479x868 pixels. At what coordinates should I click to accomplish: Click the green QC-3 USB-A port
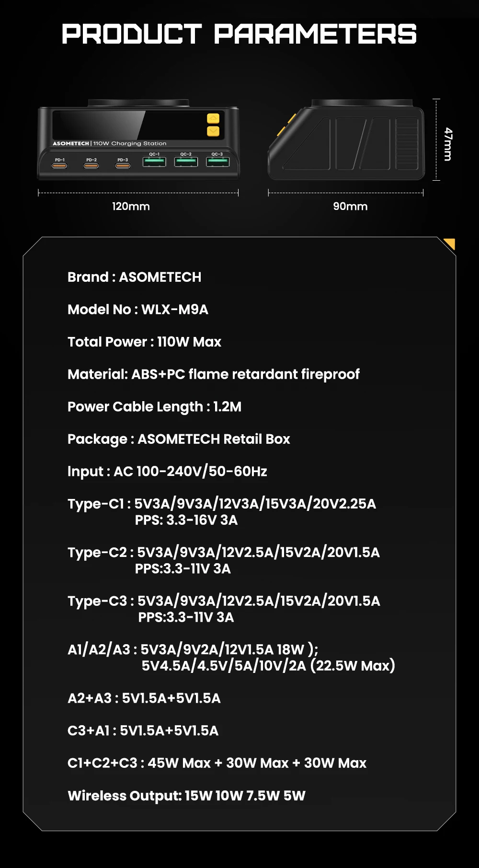[x=217, y=162]
